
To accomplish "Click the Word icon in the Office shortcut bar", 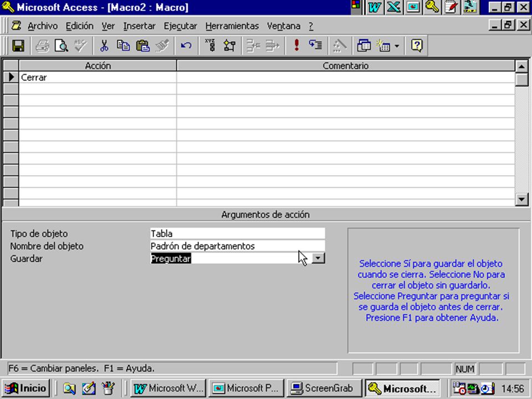I will pyautogui.click(x=374, y=7).
